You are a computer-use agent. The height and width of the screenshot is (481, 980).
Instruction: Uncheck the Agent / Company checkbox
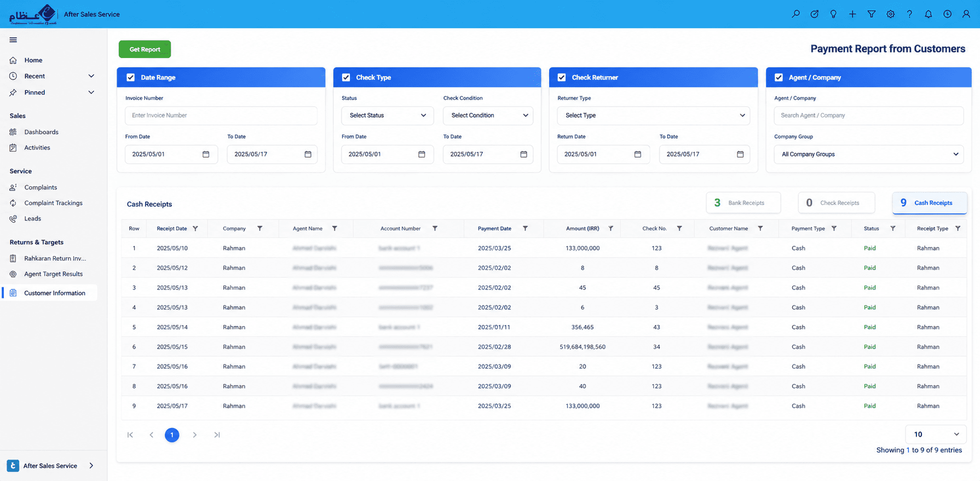pos(779,78)
